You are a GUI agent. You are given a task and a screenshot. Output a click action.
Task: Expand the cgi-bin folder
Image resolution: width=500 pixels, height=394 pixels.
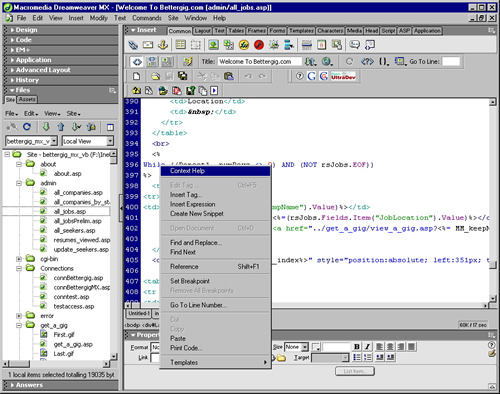pyautogui.click(x=19, y=259)
